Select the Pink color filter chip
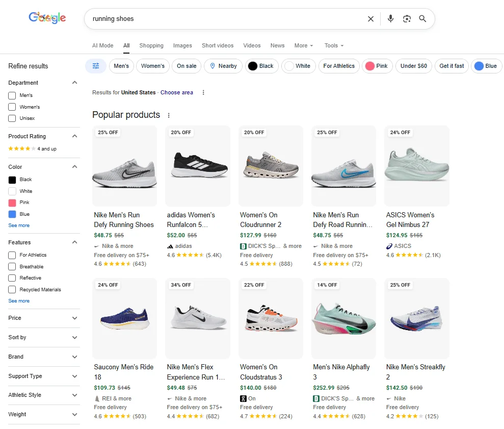This screenshot has width=504, height=429. pos(377,66)
